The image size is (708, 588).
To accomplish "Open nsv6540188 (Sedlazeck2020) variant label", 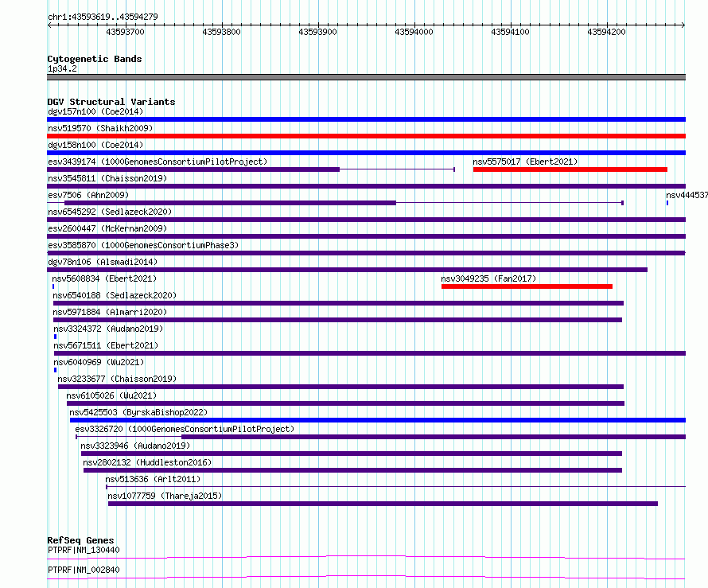I will coord(115,295).
